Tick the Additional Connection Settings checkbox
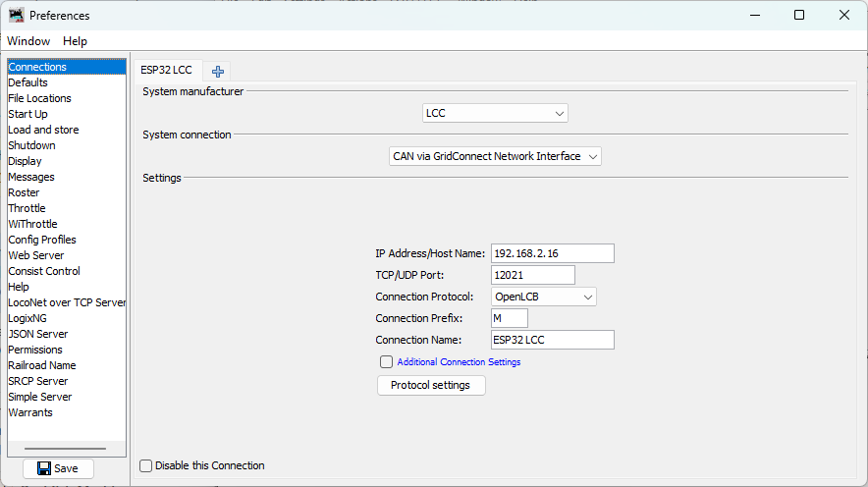Image resolution: width=868 pixels, height=487 pixels. tap(387, 362)
